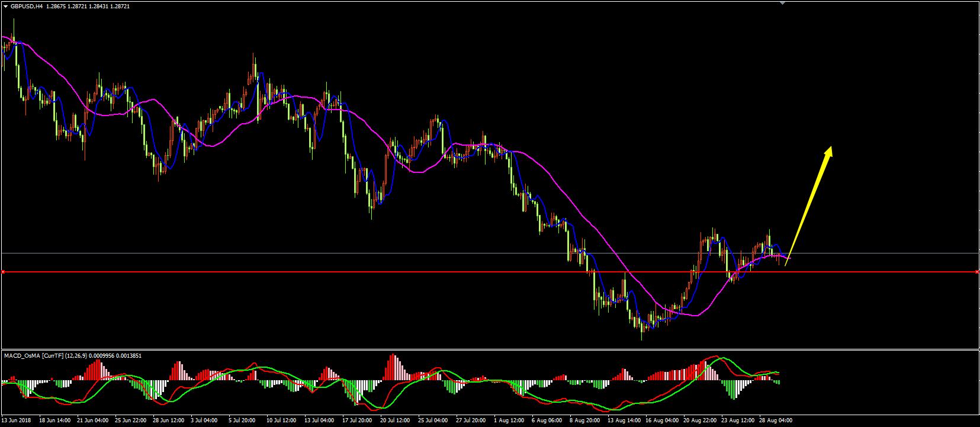The image size is (980, 427).
Task: Click the '28 Jun 12:00' time label
Action: tap(169, 420)
